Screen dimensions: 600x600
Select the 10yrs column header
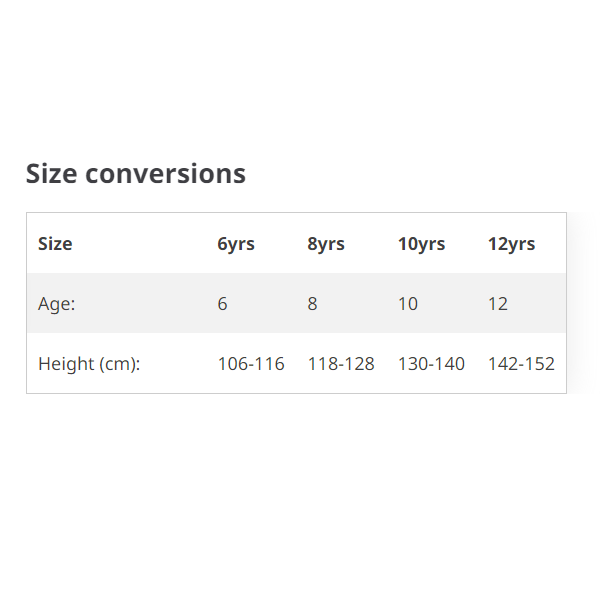point(421,243)
